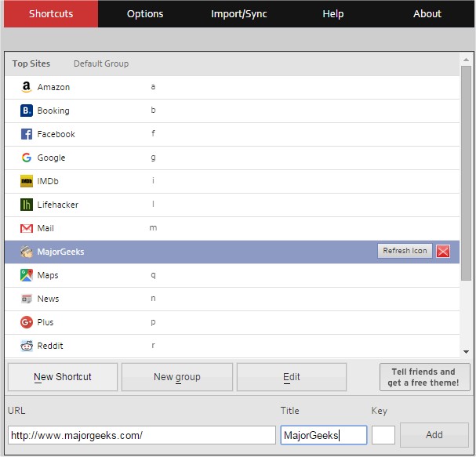Viewport: 476px width, 457px height.
Task: Click key 'g' in Google row
Action: 153,158
